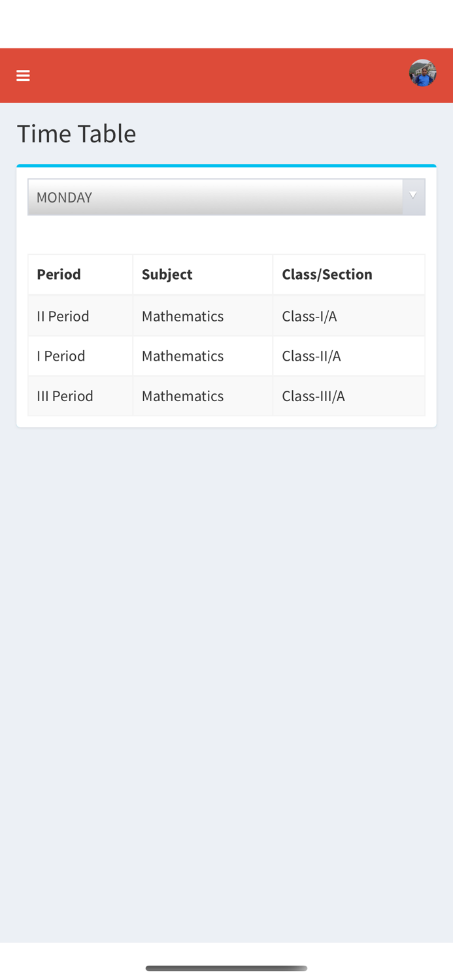453x980 pixels.
Task: Select the Class-III/A cell
Action: click(313, 396)
